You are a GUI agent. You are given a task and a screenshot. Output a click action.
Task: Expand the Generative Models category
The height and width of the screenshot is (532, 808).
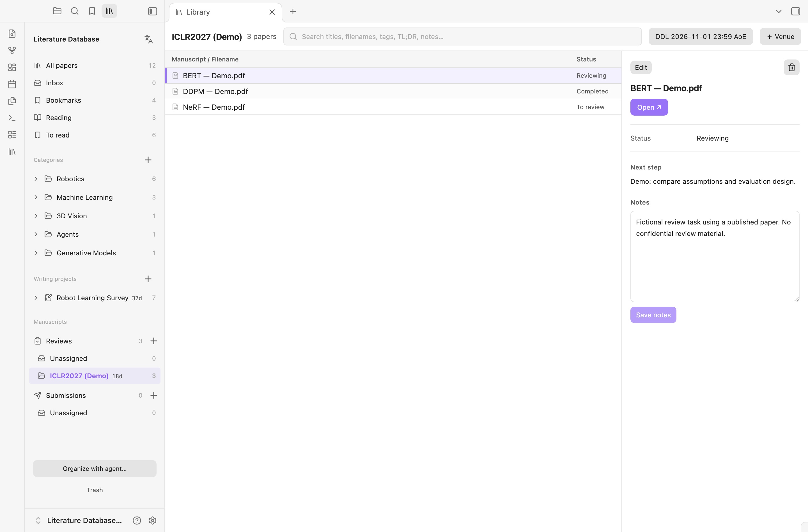(36, 253)
